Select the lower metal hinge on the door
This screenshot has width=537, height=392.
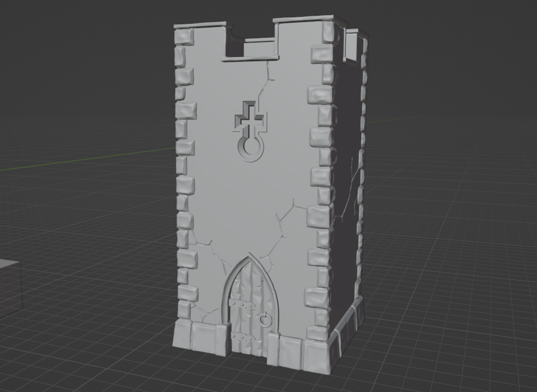click(242, 338)
